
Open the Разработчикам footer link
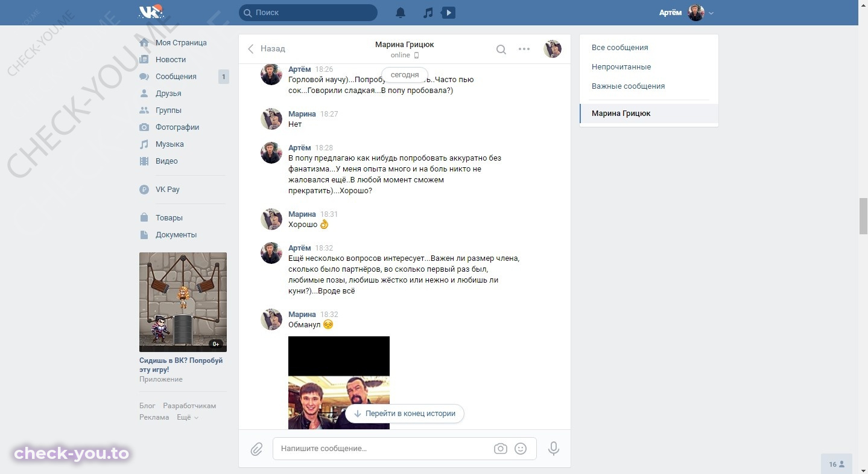pos(189,406)
